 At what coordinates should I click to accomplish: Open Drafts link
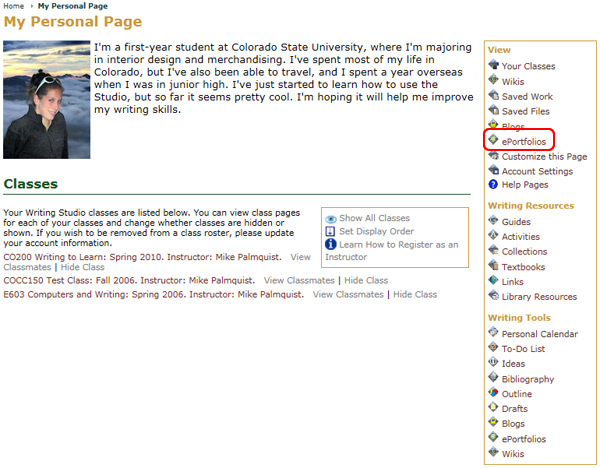(x=515, y=409)
